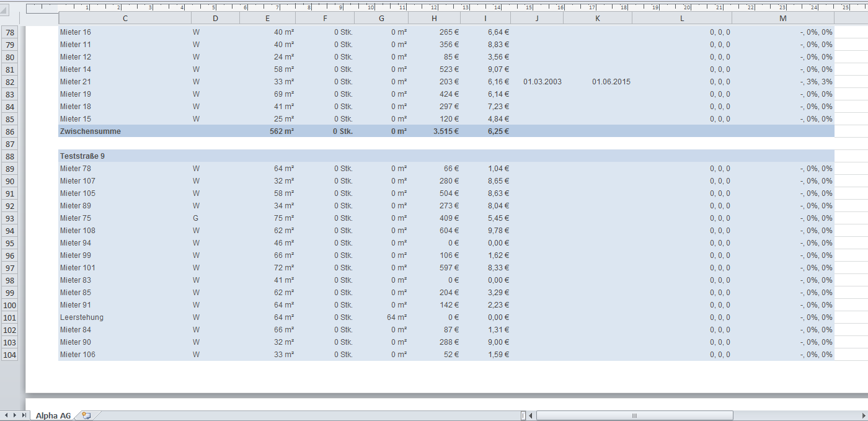Select the 'Mieter 106' cell
The width and height of the screenshot is (868, 421).
point(125,354)
